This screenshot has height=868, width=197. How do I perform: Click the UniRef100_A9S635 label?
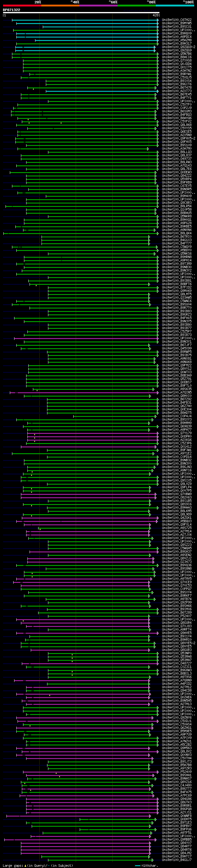(176, 389)
